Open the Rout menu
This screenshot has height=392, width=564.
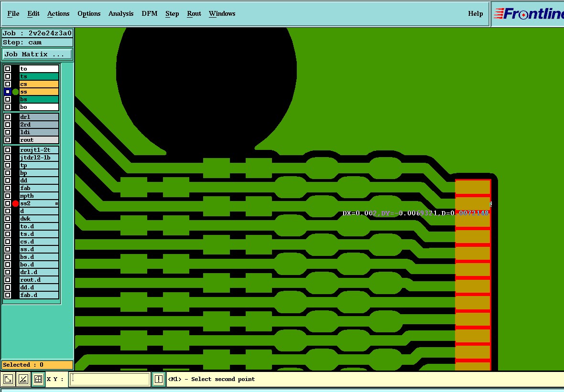pyautogui.click(x=194, y=14)
